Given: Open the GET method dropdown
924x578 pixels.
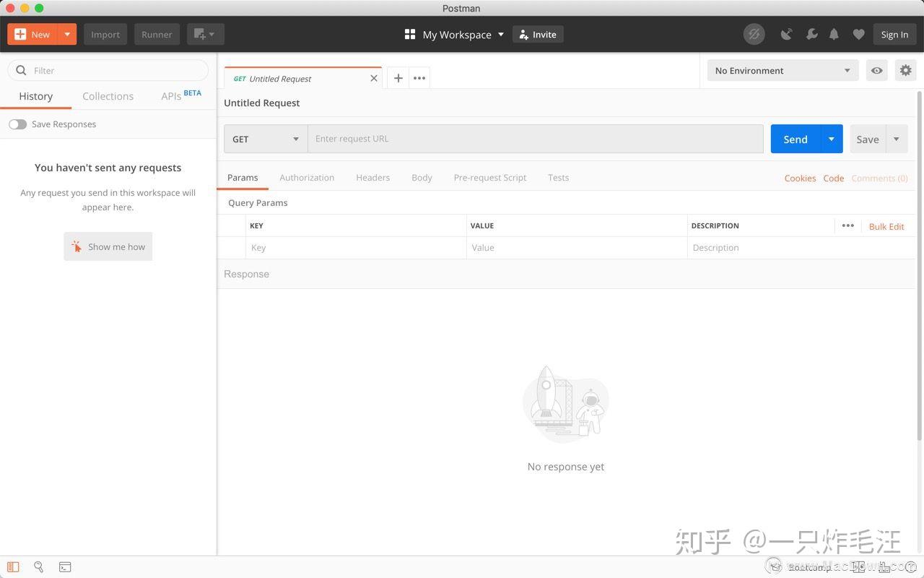Looking at the screenshot, I should coord(265,139).
